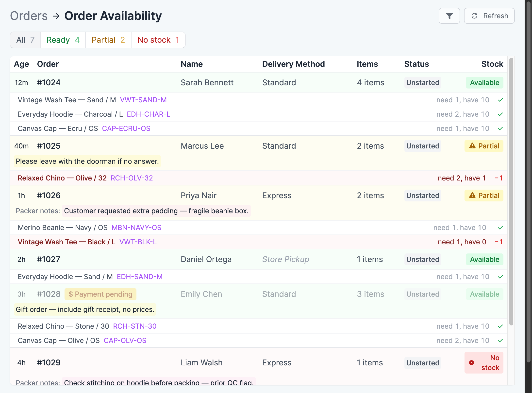Click the Name column header
Image resolution: width=532 pixels, height=393 pixels.
pyautogui.click(x=192, y=64)
